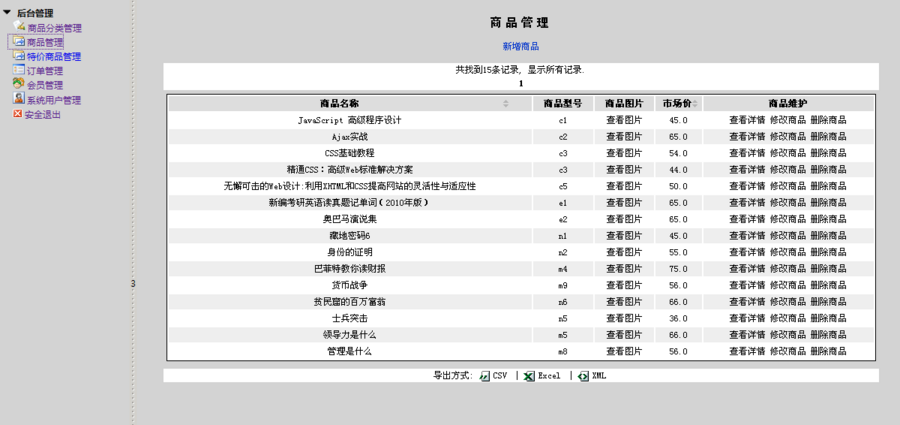Click the 新增商品 link
Screen dimensions: 900x425
coord(521,47)
